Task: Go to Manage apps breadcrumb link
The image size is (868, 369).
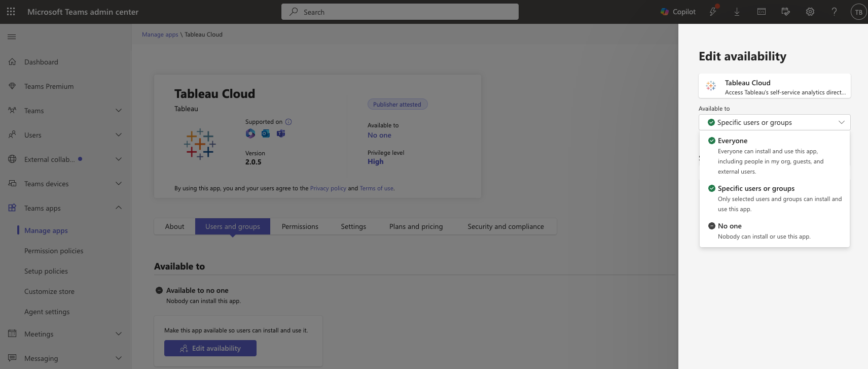Action: pos(160,35)
